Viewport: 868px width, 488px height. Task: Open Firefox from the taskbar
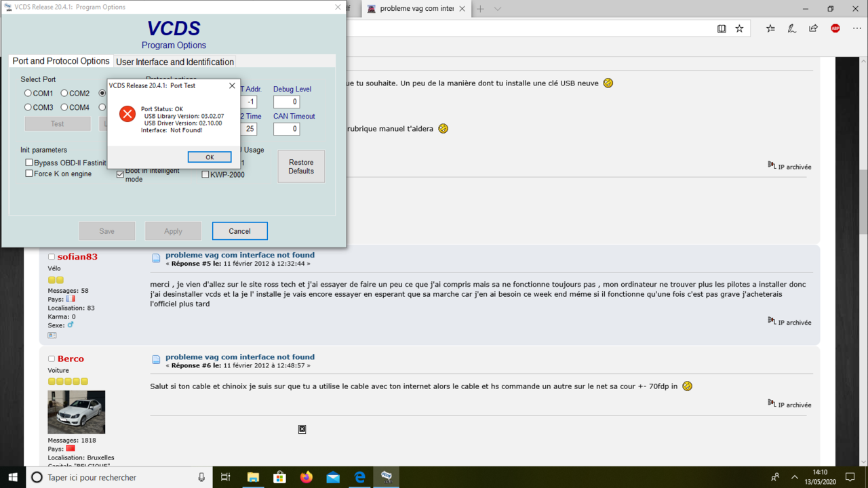[x=307, y=477]
